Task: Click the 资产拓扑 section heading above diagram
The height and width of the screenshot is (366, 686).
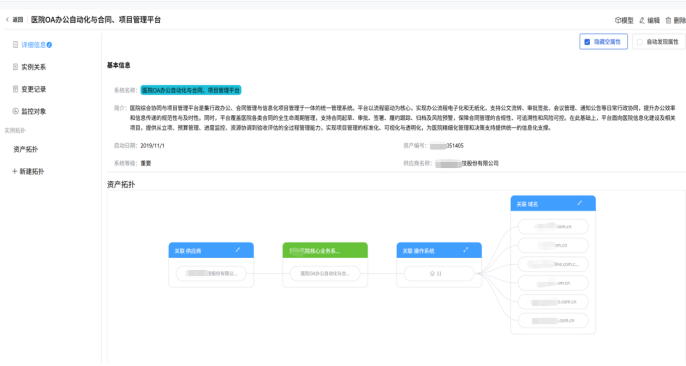Action: (121, 185)
